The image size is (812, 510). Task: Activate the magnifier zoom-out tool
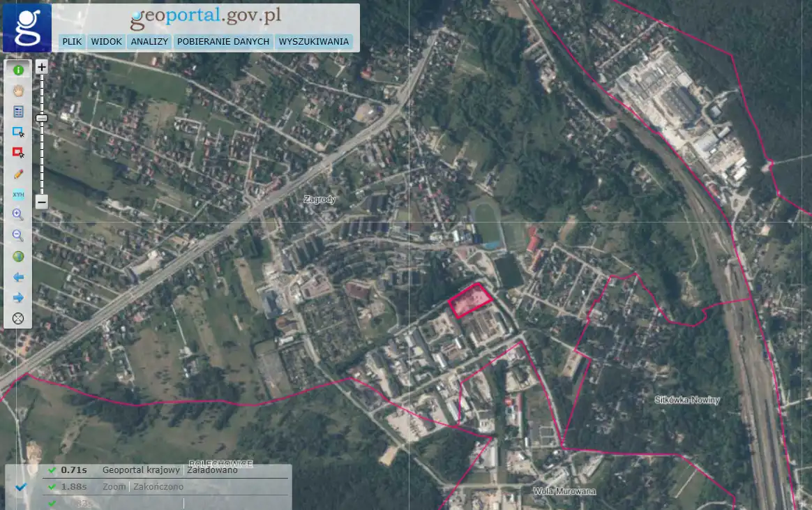[18, 235]
